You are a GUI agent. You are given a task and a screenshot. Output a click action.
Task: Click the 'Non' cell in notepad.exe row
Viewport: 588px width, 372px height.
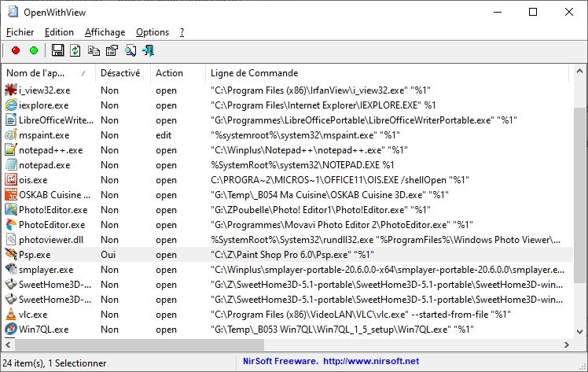point(109,165)
